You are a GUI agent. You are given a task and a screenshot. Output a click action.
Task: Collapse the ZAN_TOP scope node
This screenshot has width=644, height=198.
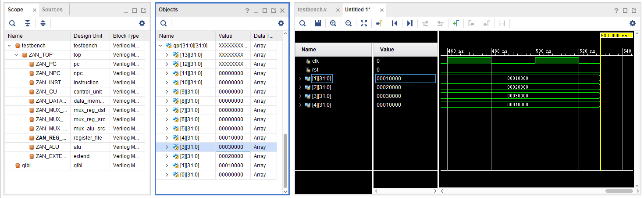[17, 55]
